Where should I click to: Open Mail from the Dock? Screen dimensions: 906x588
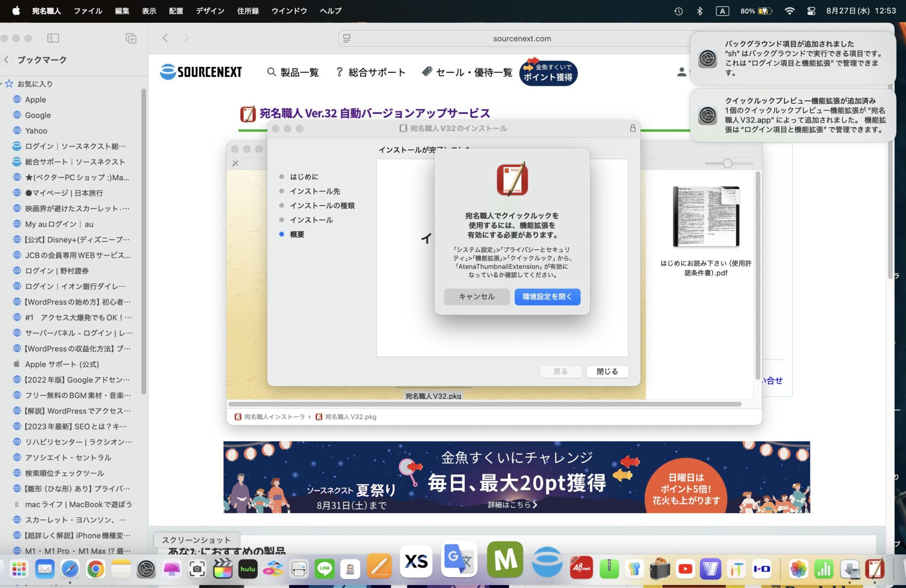[45, 569]
